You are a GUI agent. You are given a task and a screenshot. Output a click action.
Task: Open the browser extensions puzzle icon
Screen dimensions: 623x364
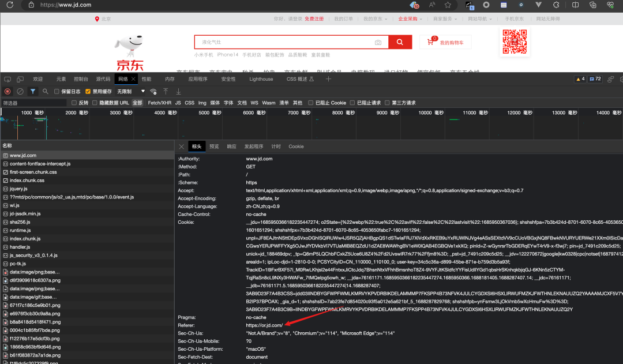(x=556, y=5)
